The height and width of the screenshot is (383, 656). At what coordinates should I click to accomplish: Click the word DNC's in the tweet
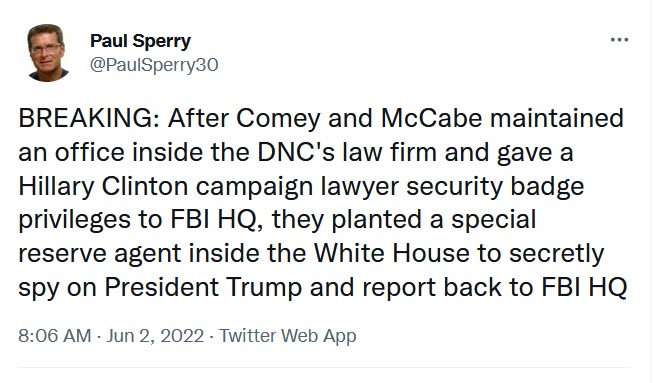click(x=296, y=152)
